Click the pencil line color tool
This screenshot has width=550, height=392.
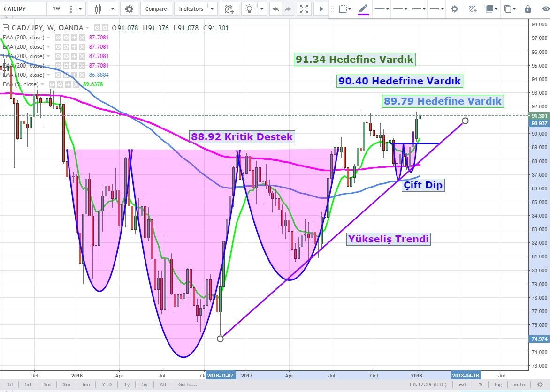pos(363,9)
